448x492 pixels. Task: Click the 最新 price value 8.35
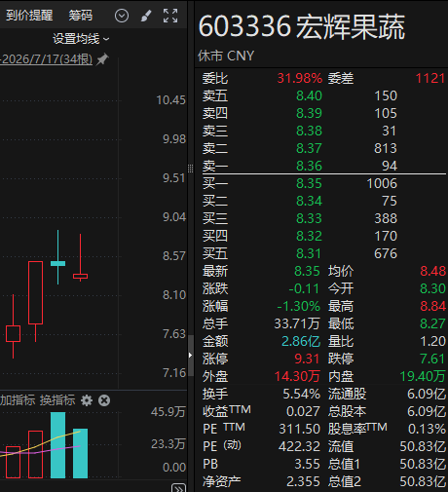point(307,271)
